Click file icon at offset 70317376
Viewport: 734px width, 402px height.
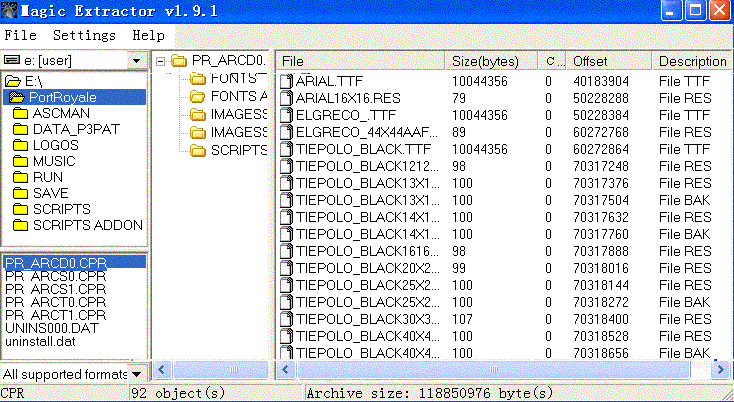[x=286, y=183]
